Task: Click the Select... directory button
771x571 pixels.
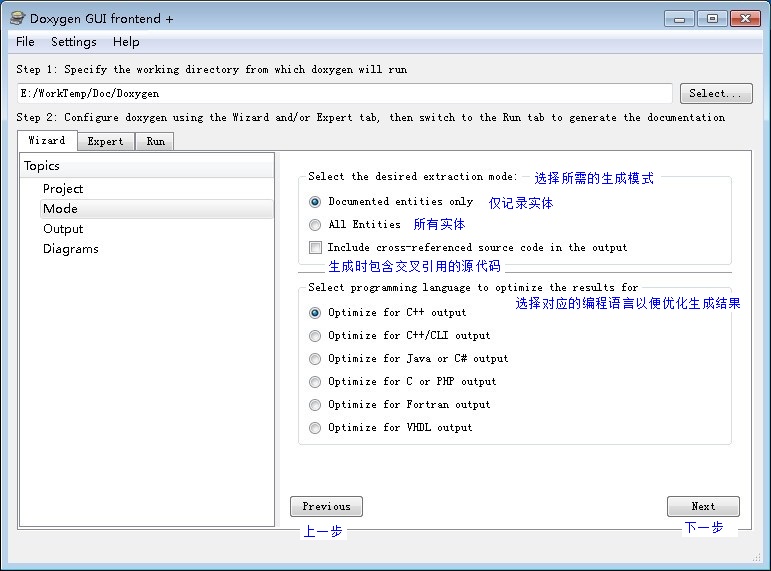Action: (x=716, y=93)
